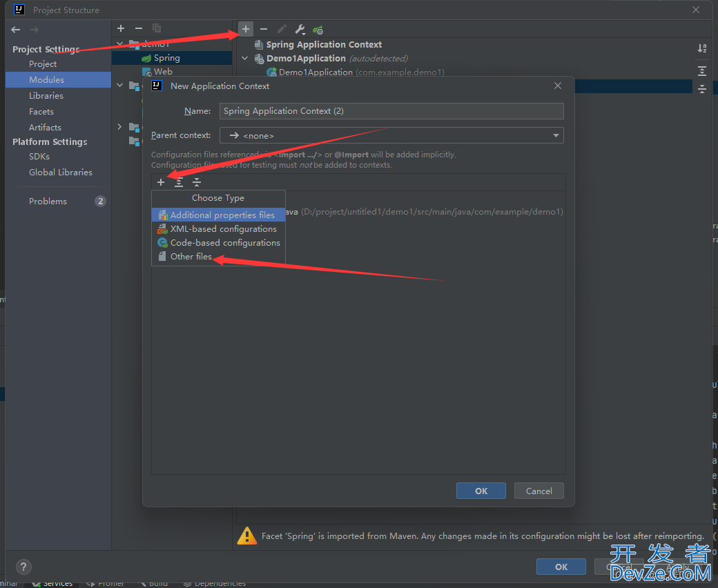Sort contexts alphabetically using the sort icon

tap(702, 48)
